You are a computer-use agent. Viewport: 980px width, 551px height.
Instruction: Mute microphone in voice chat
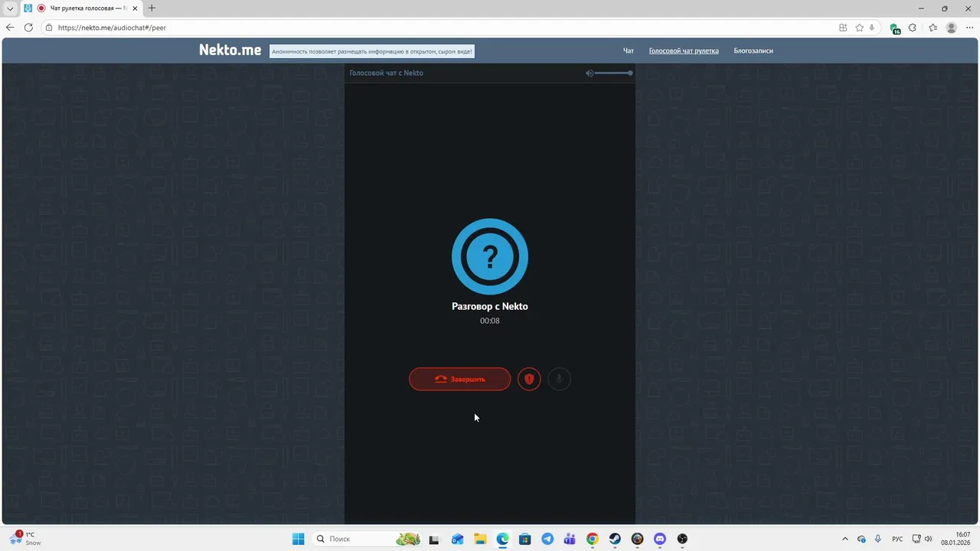pyautogui.click(x=559, y=379)
